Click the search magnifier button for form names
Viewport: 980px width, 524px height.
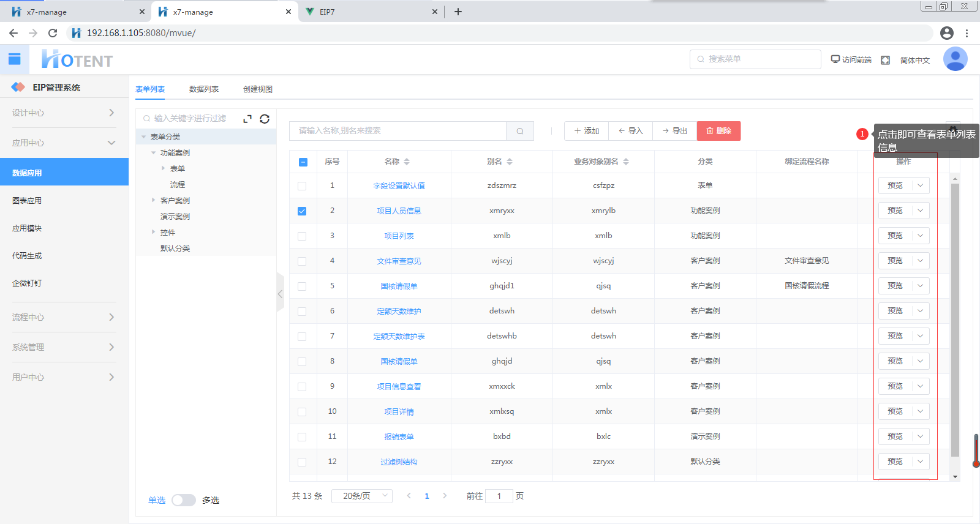click(520, 131)
